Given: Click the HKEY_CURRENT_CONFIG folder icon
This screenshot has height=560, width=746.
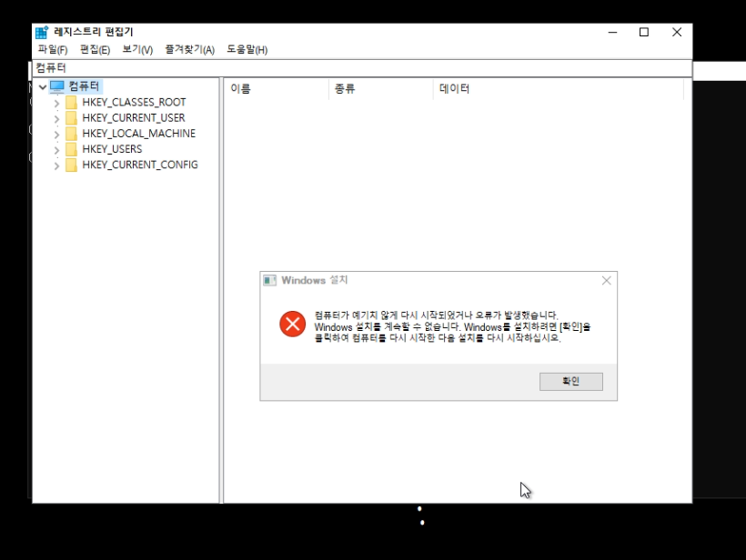Looking at the screenshot, I should pos(71,165).
